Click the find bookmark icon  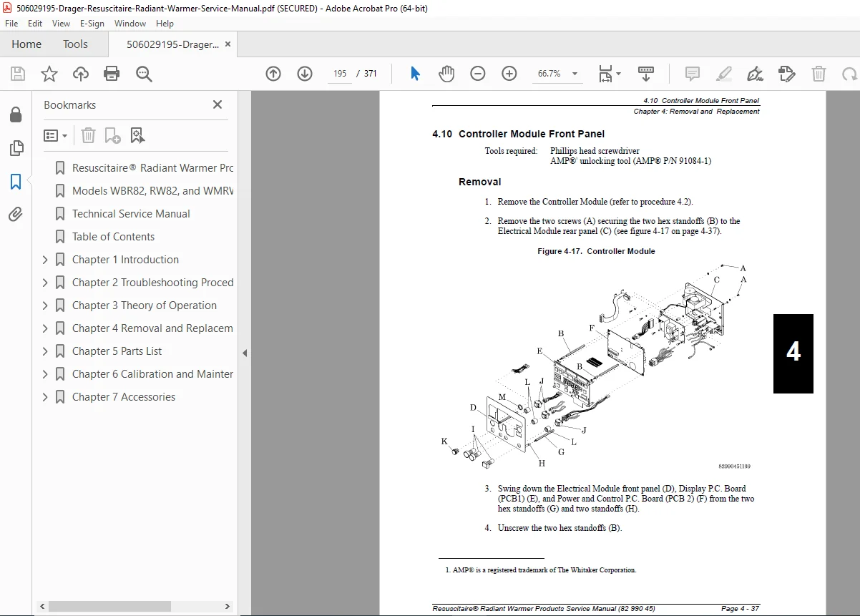(x=137, y=135)
